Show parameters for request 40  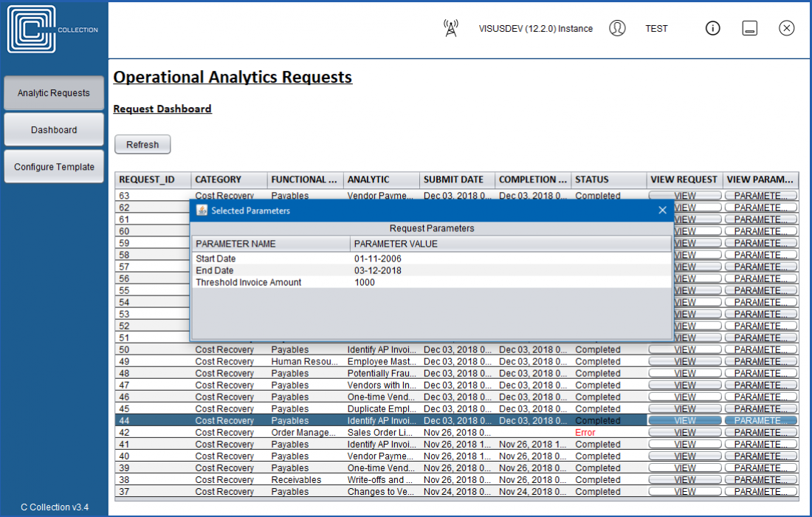click(761, 456)
